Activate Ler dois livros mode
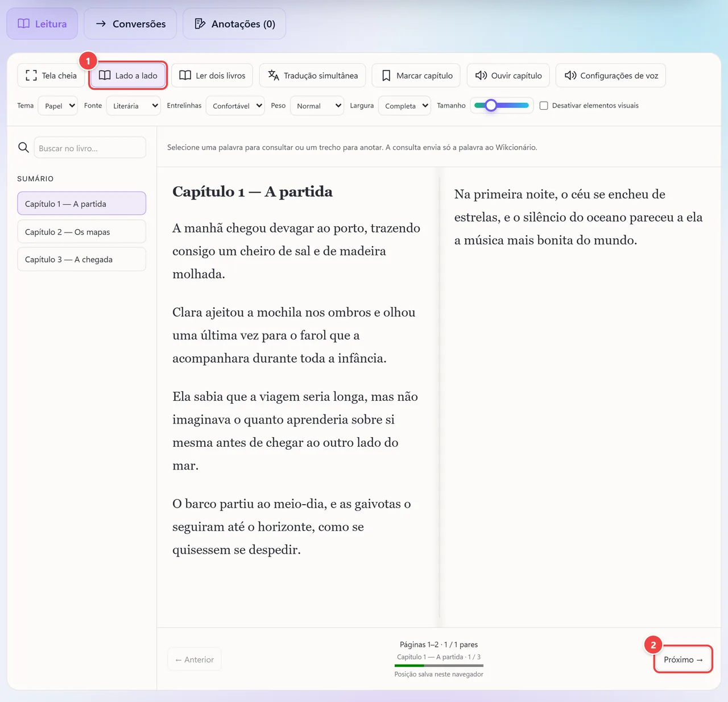Screen dimensions: 728x702 (x=212, y=76)
